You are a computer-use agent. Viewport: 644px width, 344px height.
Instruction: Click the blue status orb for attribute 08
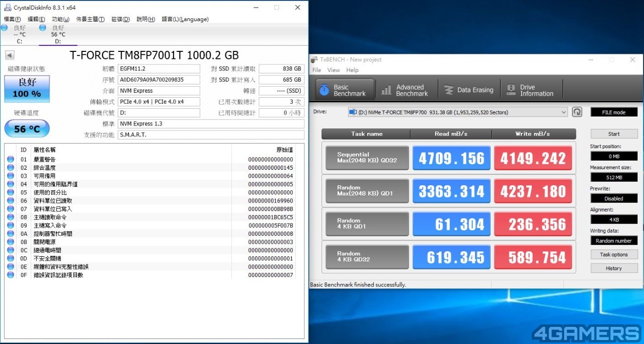tap(11, 217)
